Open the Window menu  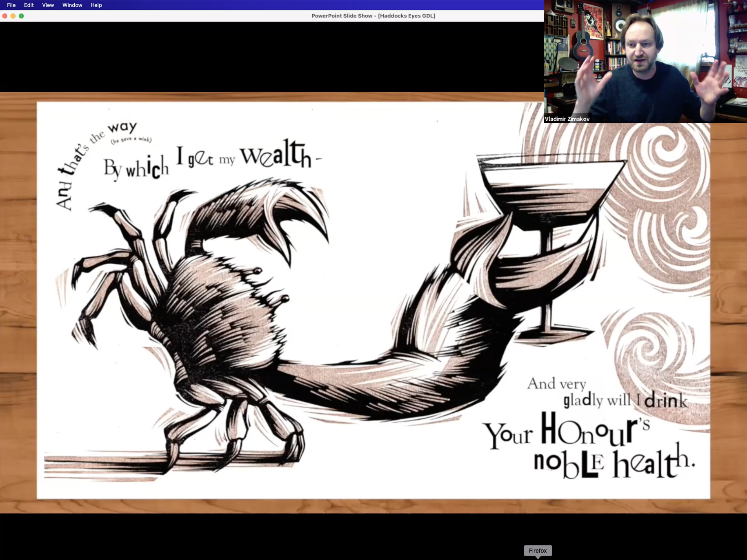tap(72, 5)
